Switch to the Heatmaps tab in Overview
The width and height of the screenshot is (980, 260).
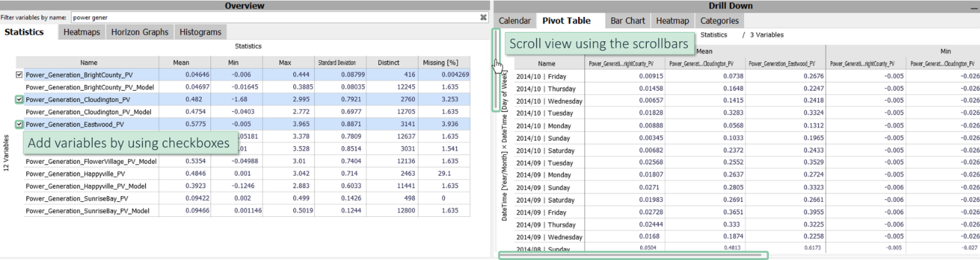coord(82,32)
